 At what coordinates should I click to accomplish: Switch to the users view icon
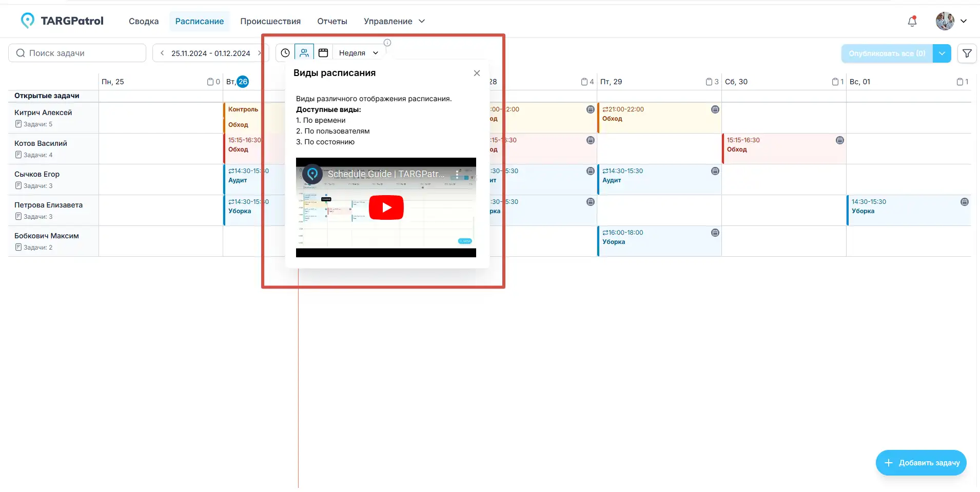click(304, 53)
